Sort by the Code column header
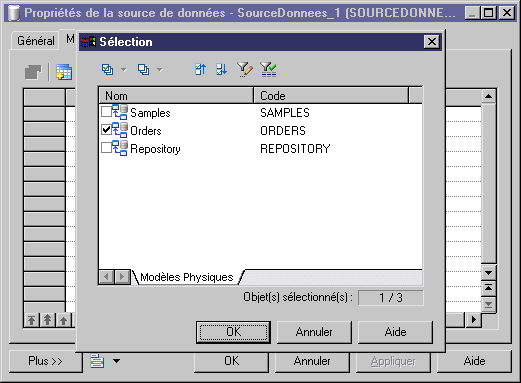 coord(331,96)
